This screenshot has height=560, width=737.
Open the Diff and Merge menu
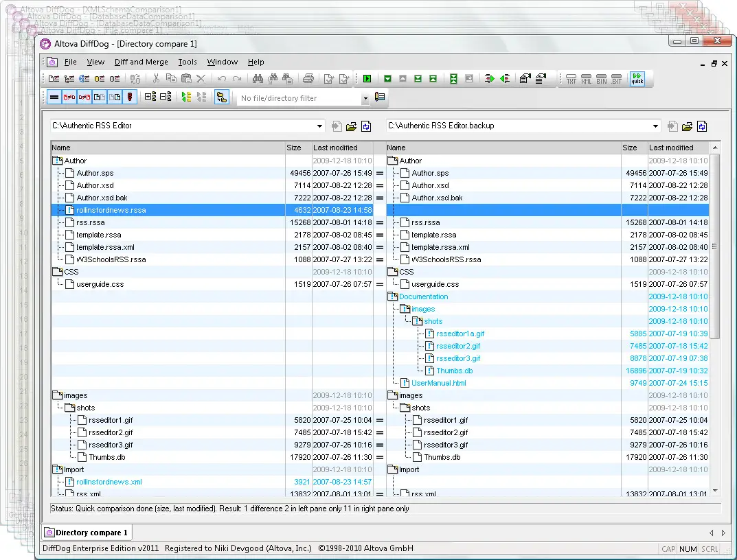click(141, 62)
